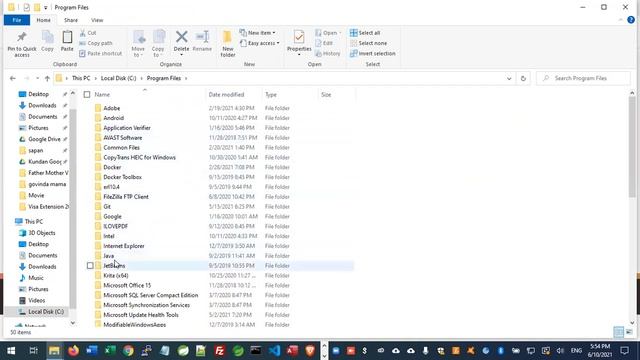The height and width of the screenshot is (360, 640).
Task: Open Google Chrome from the taskbar
Action: pyautogui.click(x=128, y=350)
